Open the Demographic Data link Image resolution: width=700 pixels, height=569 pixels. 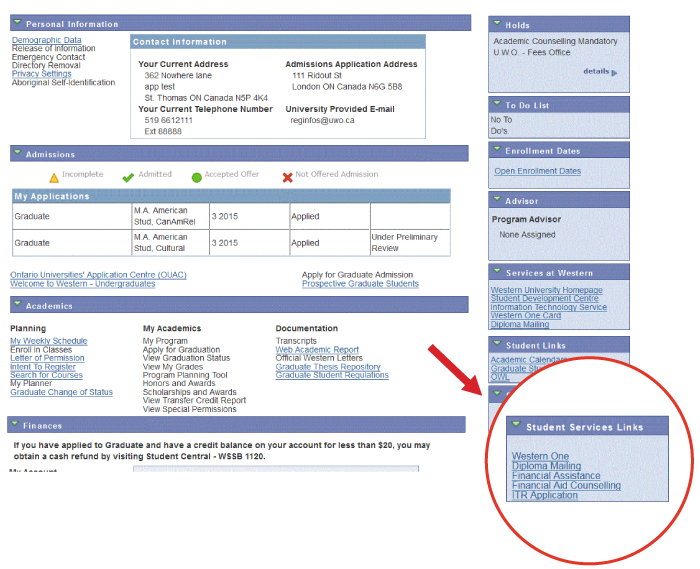[46, 40]
